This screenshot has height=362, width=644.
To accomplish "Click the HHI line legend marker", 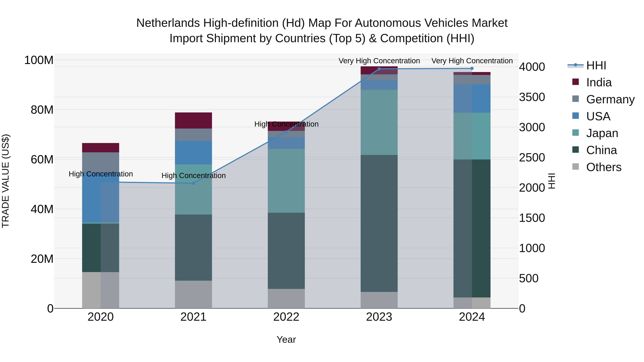I will coord(575,65).
